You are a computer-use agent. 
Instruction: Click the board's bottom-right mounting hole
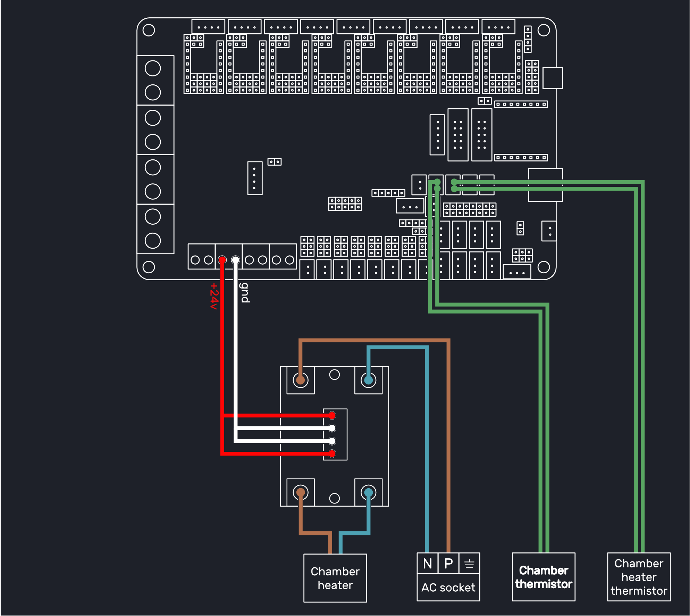(544, 267)
